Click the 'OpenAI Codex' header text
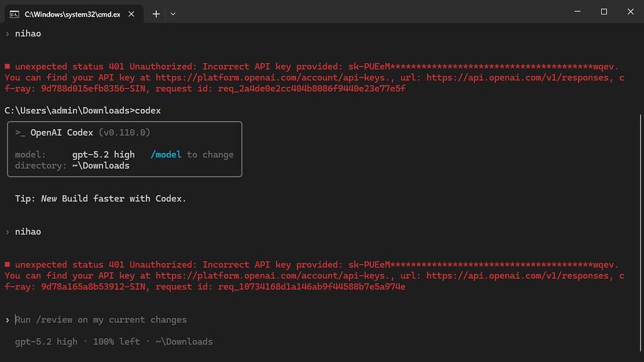The height and width of the screenshot is (362, 644). tap(62, 132)
